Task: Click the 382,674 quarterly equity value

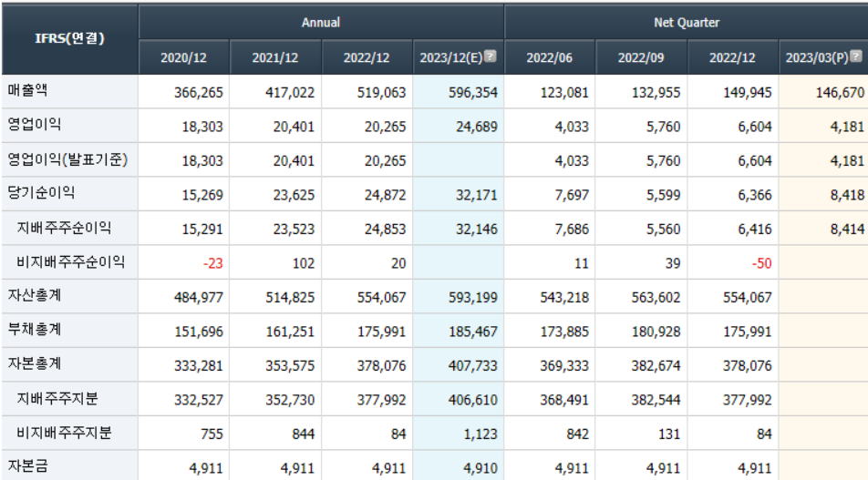Action: tap(656, 366)
